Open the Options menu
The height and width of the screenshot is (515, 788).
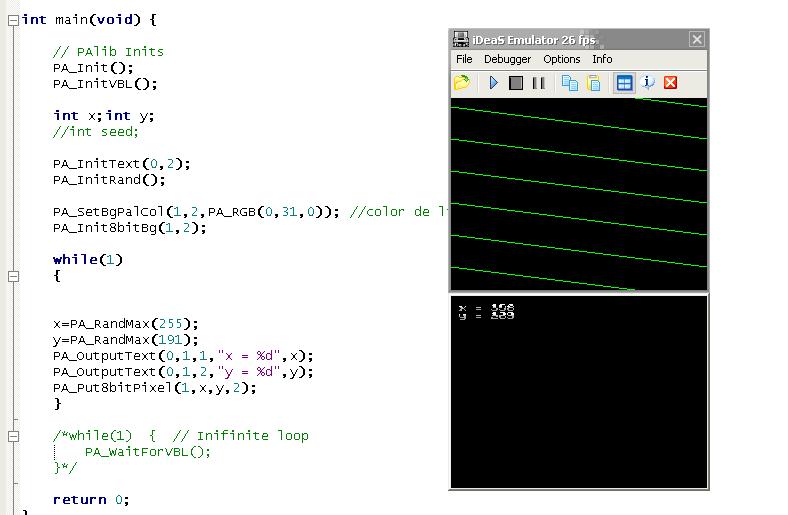[562, 60]
